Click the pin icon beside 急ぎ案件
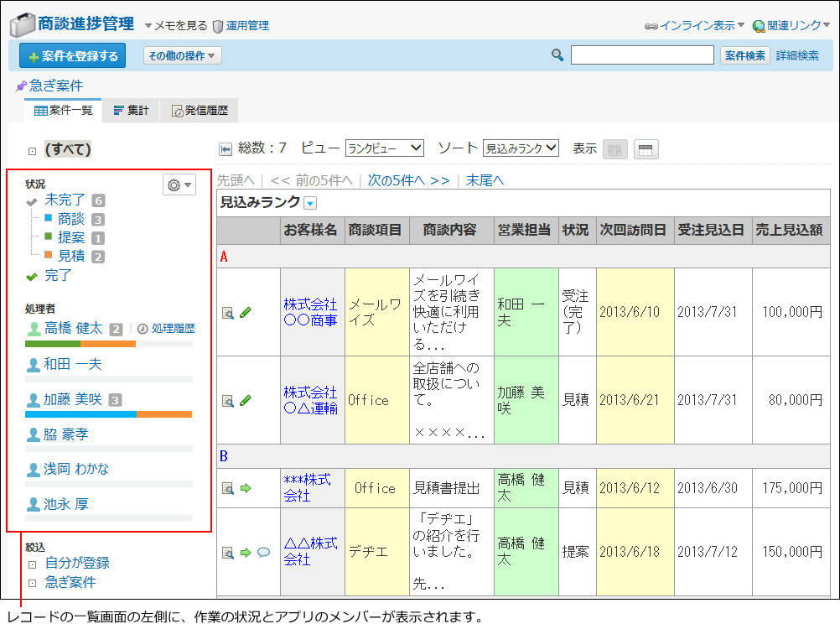Viewport: 840px width, 629px height. coord(22,86)
